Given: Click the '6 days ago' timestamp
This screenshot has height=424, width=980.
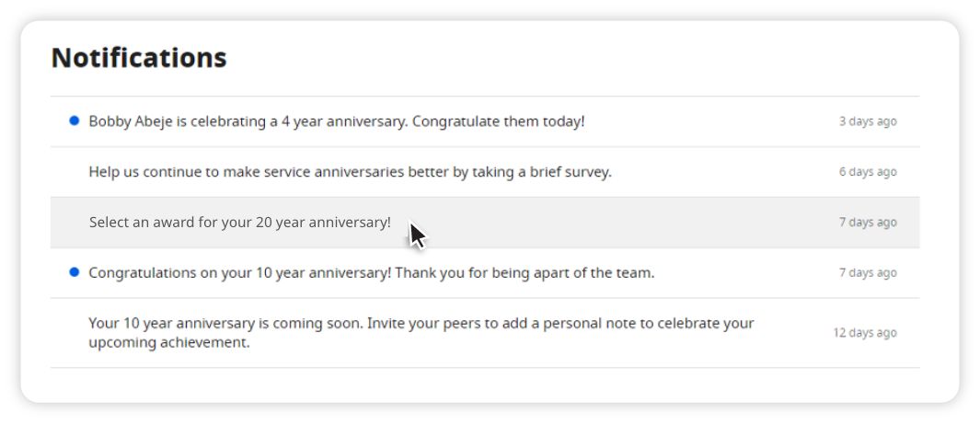Looking at the screenshot, I should pyautogui.click(x=868, y=172).
